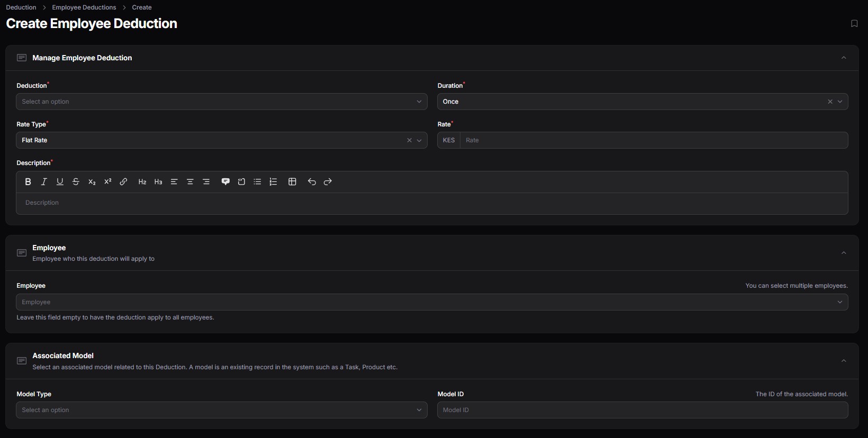Collapse the Associated Model section
868x438 pixels.
[844, 361]
